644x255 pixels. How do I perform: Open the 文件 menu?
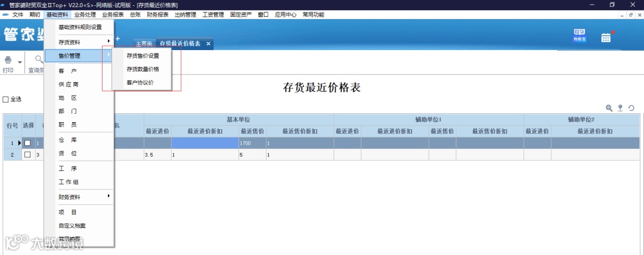18,15
